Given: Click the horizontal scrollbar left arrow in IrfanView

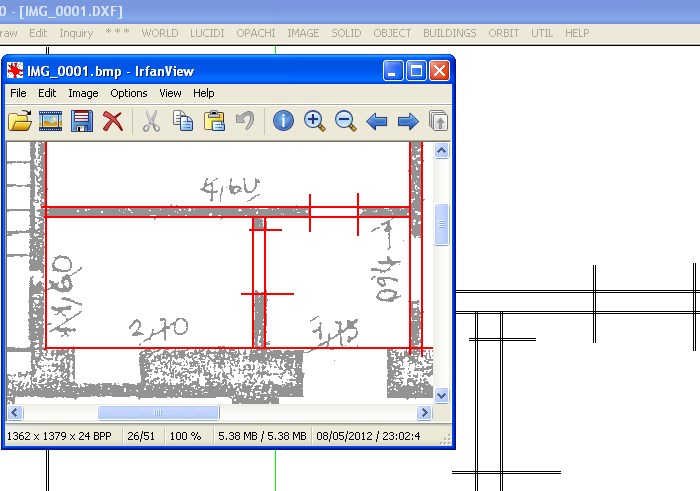Looking at the screenshot, I should coord(14,412).
